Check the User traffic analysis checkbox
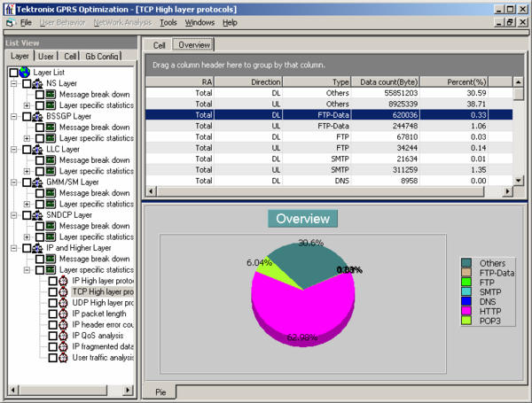This screenshot has height=403, width=532. coord(52,358)
